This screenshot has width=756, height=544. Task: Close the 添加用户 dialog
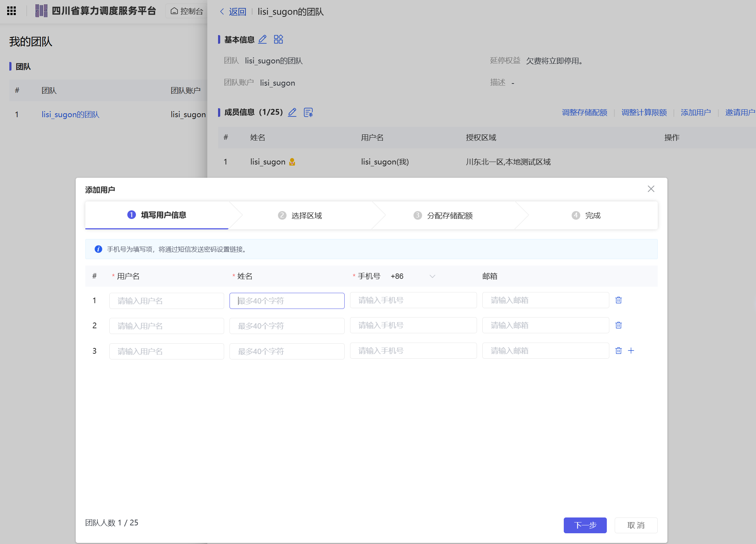(651, 189)
